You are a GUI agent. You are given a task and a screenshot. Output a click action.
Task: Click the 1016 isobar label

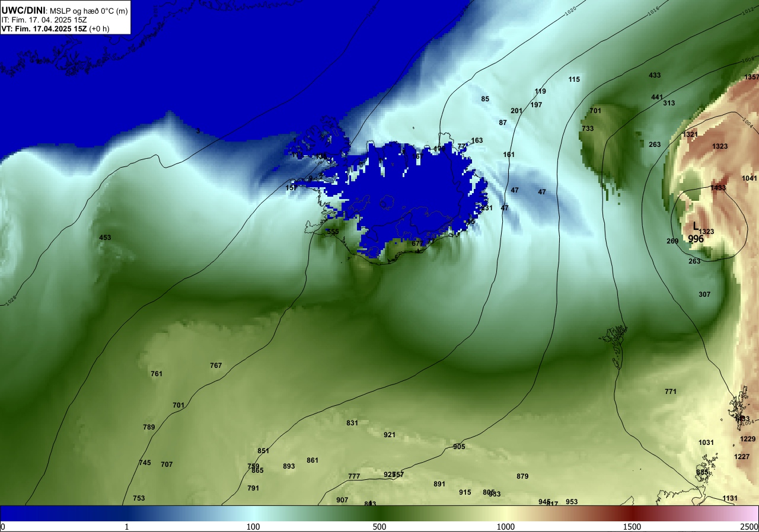tap(653, 11)
